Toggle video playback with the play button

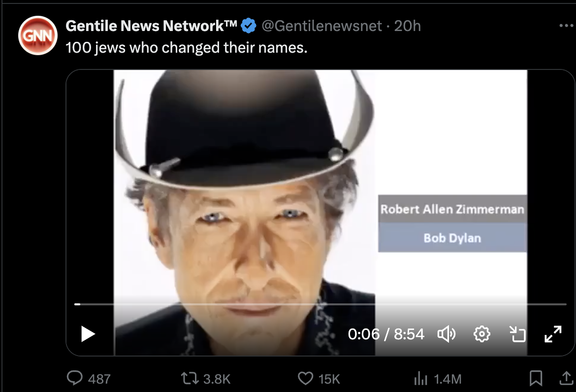point(88,334)
